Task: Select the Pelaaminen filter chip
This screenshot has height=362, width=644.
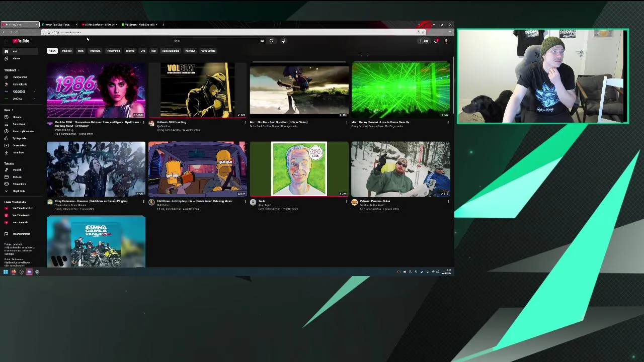Action: (113, 51)
